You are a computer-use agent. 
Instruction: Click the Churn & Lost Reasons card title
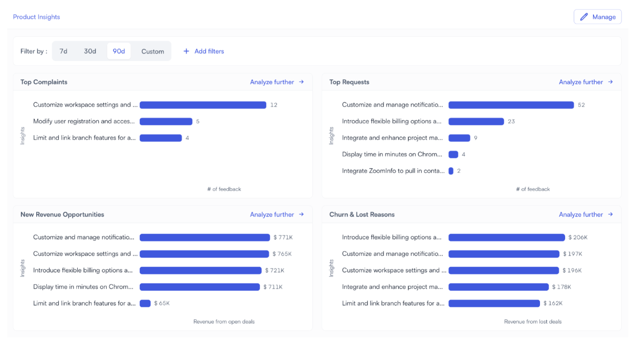pyautogui.click(x=362, y=215)
